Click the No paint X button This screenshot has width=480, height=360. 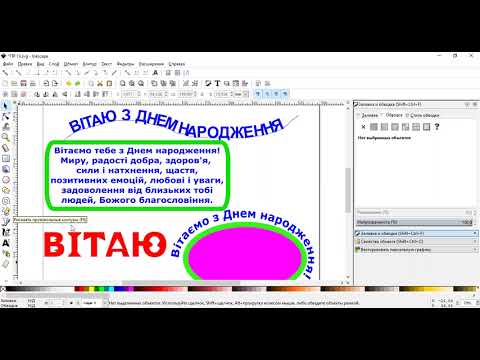[x=363, y=127]
